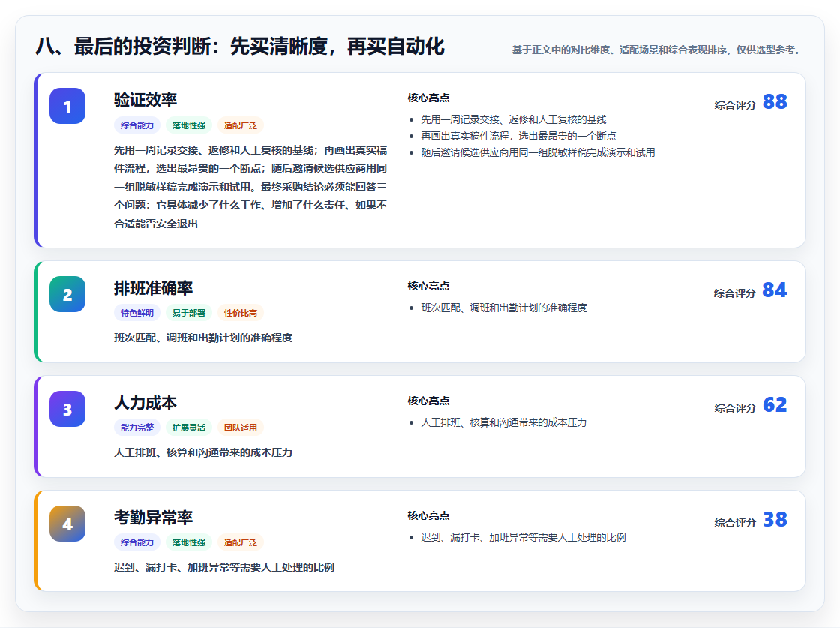The image size is (840, 628).
Task: Open the 验证效率 card title
Action: (145, 100)
